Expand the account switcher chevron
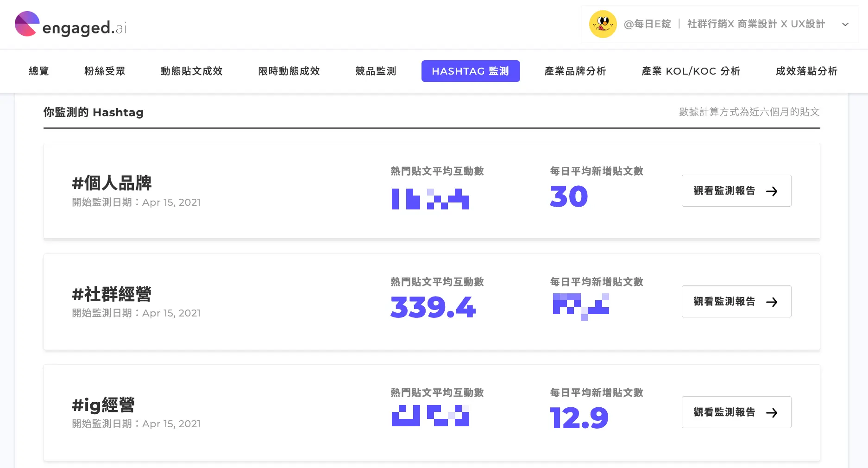 click(845, 24)
